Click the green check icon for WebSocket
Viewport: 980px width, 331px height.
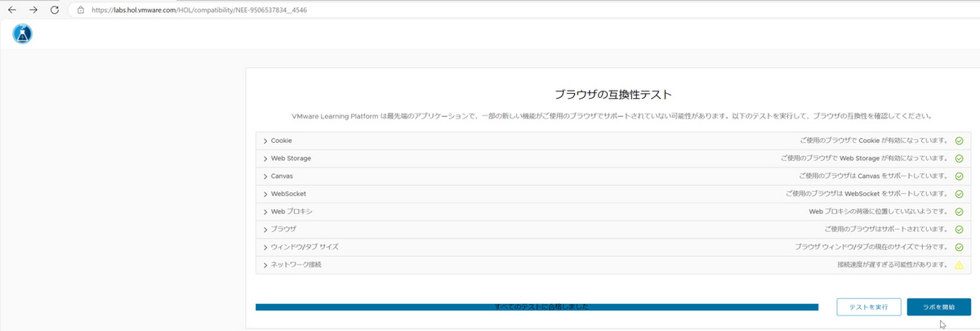pyautogui.click(x=959, y=194)
